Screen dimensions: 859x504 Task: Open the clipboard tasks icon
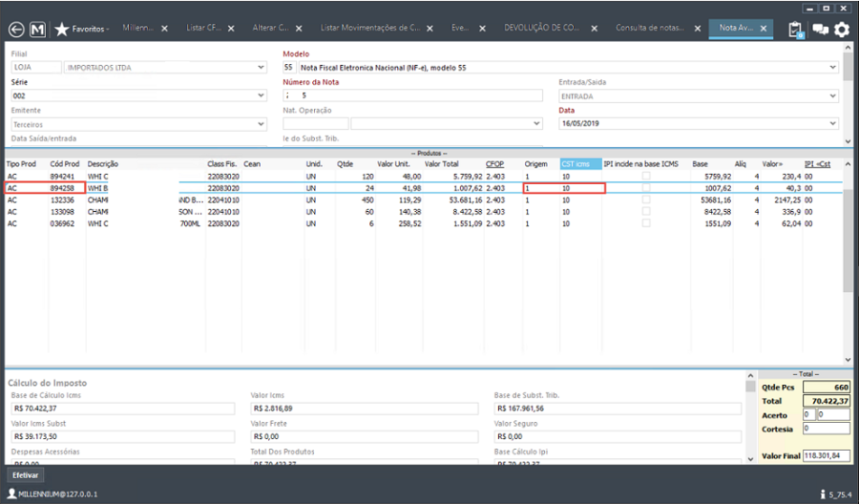pos(796,30)
